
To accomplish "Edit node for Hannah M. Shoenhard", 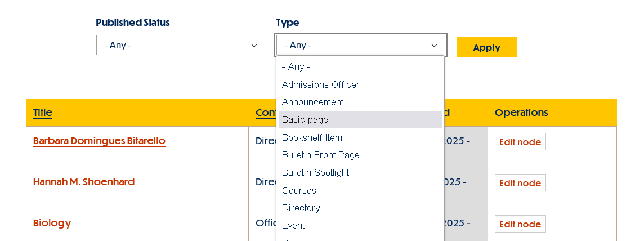I will click(x=520, y=183).
